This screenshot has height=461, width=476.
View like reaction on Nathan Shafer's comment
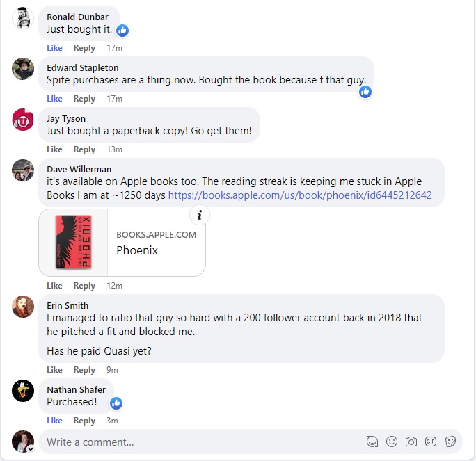tap(116, 403)
